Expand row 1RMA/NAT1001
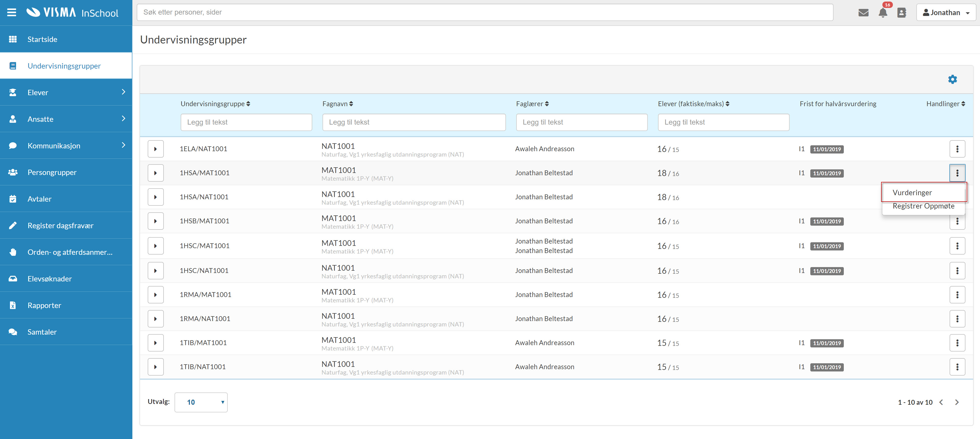This screenshot has height=439, width=980. [x=156, y=319]
